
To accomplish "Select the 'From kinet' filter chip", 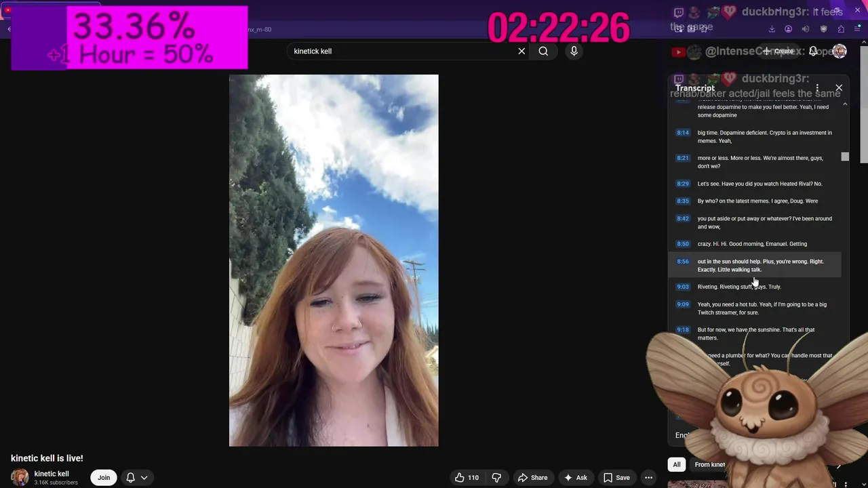I will click(x=709, y=464).
